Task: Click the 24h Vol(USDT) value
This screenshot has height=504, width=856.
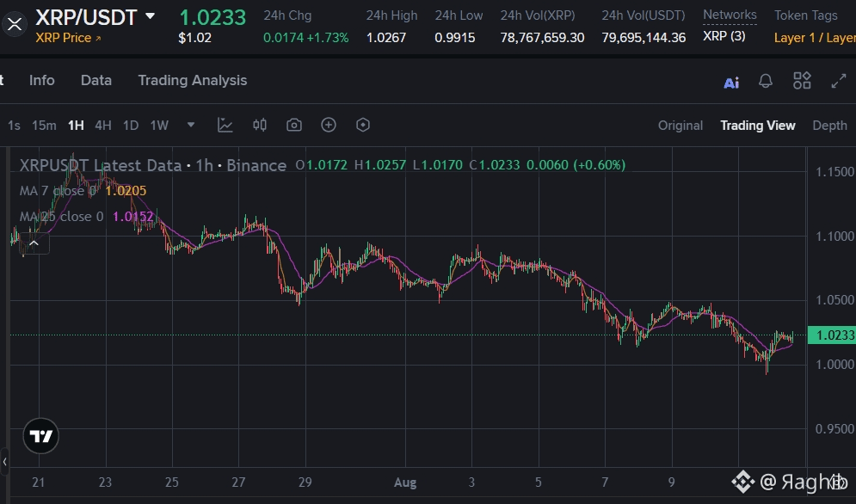Action: coord(644,38)
